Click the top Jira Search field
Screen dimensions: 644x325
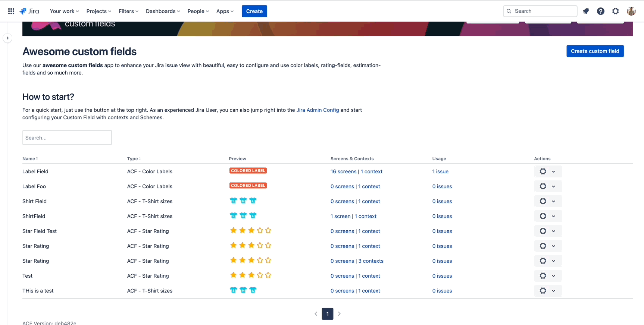[540, 11]
